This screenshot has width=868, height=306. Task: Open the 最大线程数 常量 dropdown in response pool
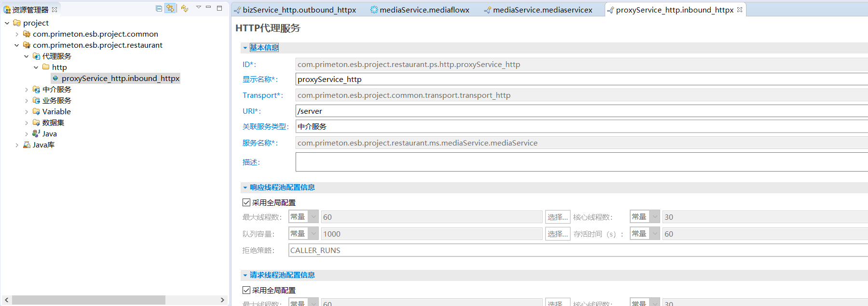tap(313, 217)
